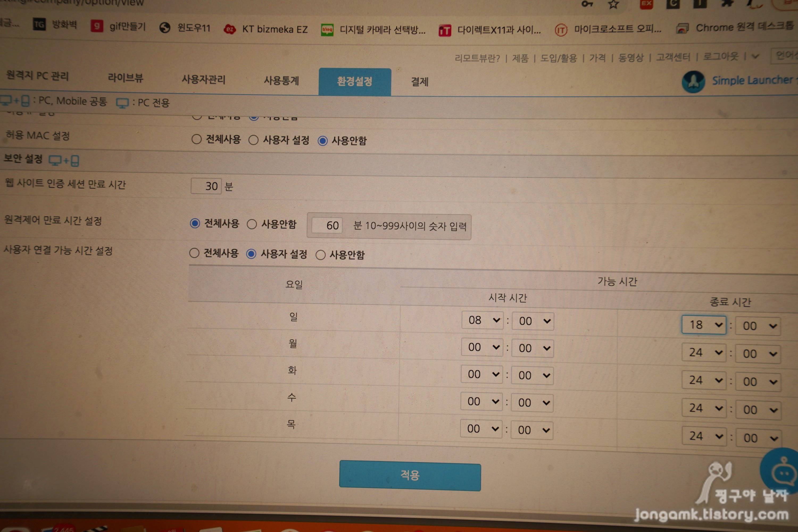
Task: Open the 윈도우11 globe bookmark
Action: tap(165, 27)
